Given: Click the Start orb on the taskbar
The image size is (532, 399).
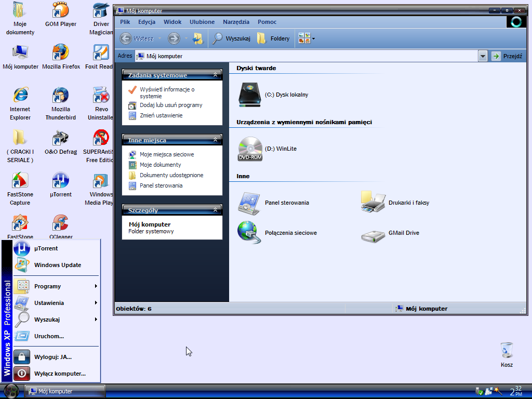Looking at the screenshot, I should (11, 391).
